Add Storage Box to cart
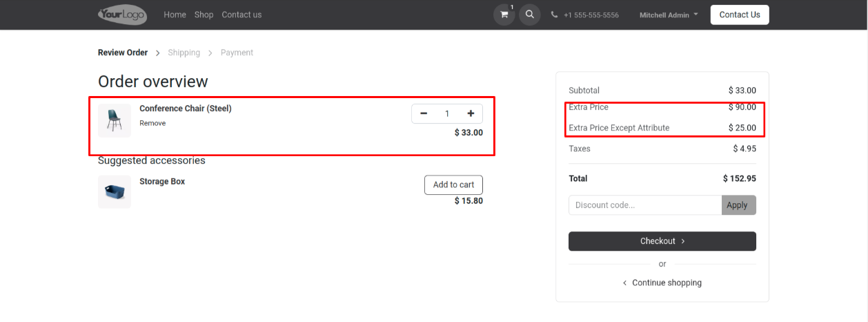Viewport: 868px width, 322px height. coord(453,184)
